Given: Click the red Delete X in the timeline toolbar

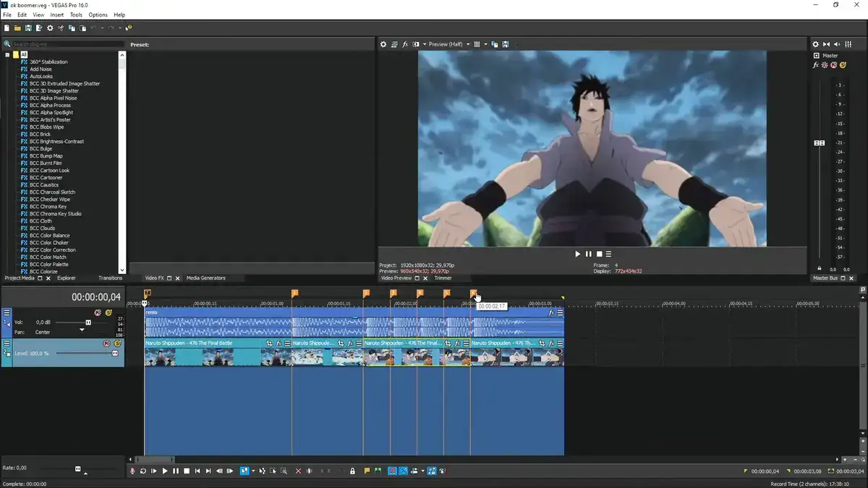Looking at the screenshot, I should 298,471.
